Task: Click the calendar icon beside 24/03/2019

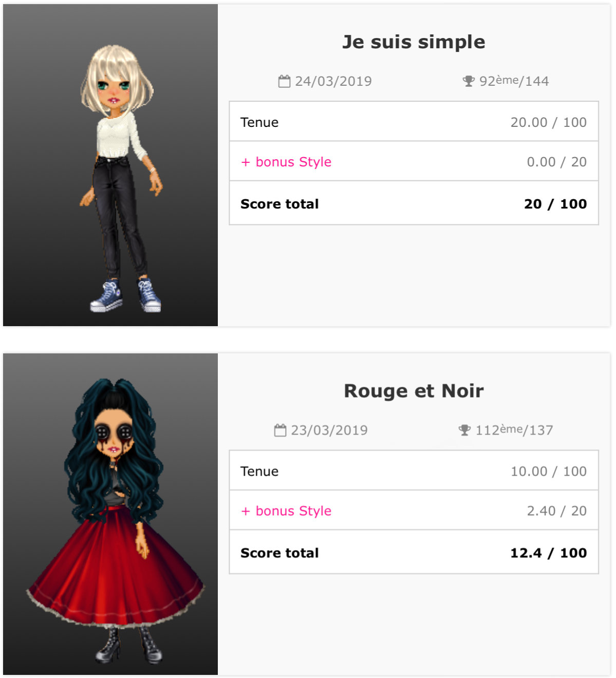Action: [x=284, y=81]
